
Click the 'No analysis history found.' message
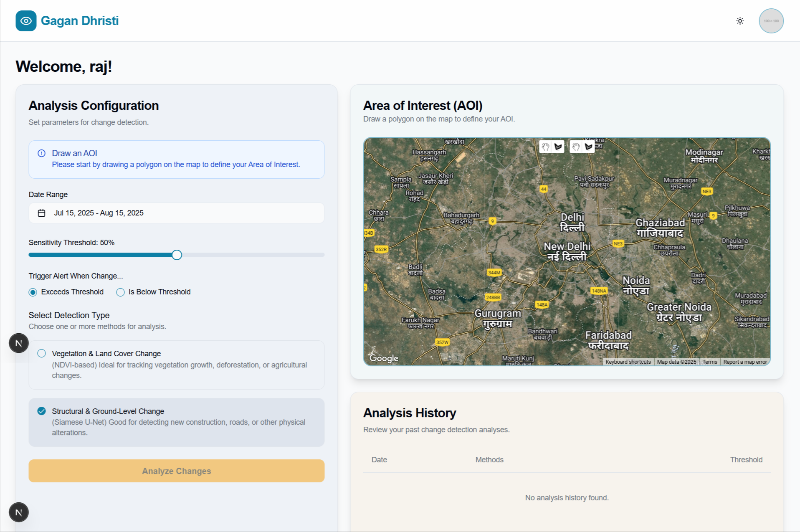point(567,498)
